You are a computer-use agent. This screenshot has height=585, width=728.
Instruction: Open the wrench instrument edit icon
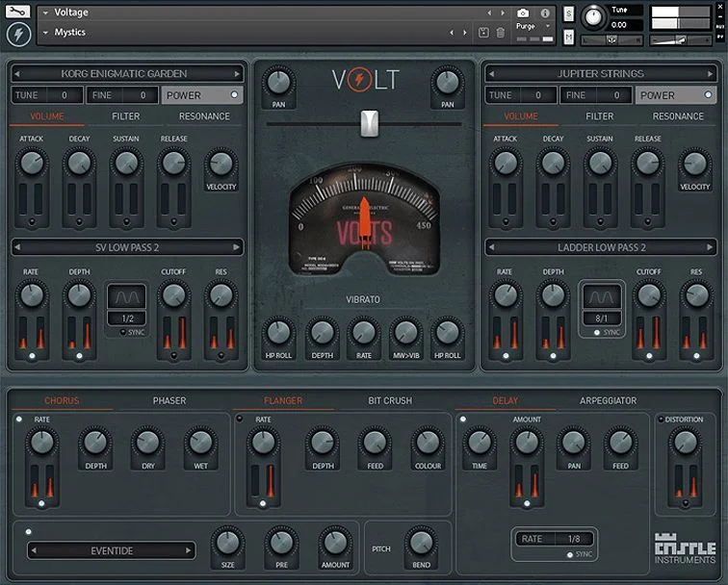17,12
